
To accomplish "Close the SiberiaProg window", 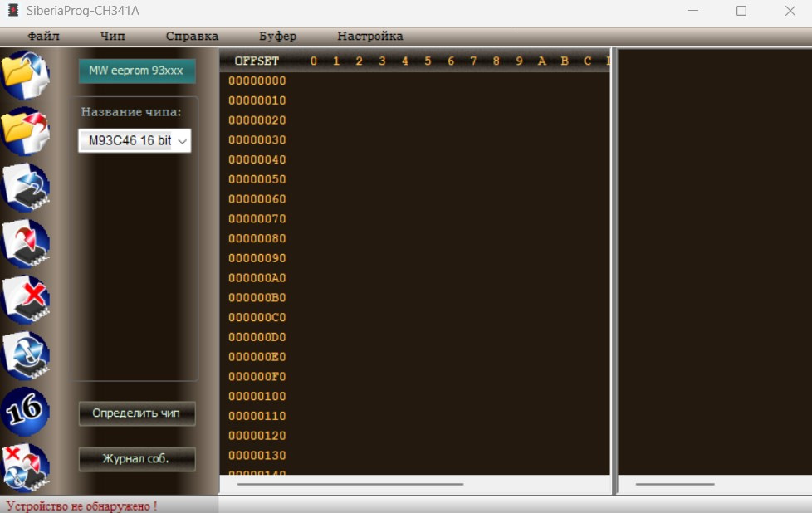I will [790, 10].
